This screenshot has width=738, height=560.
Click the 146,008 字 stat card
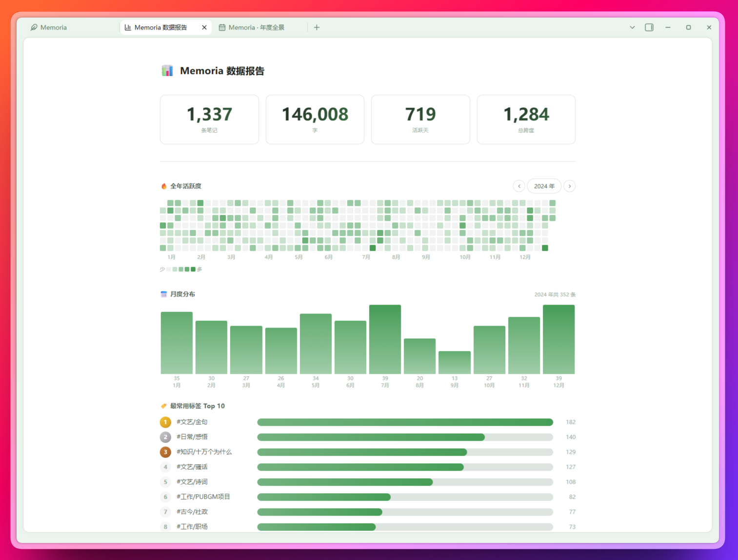coord(315,119)
